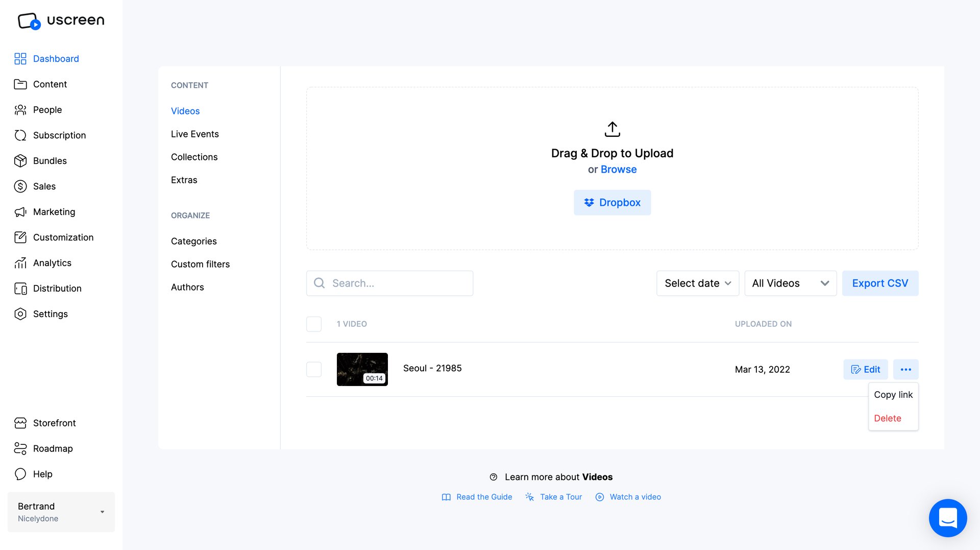980x550 pixels.
Task: Click the Seoul video thumbnail
Action: coord(362,369)
